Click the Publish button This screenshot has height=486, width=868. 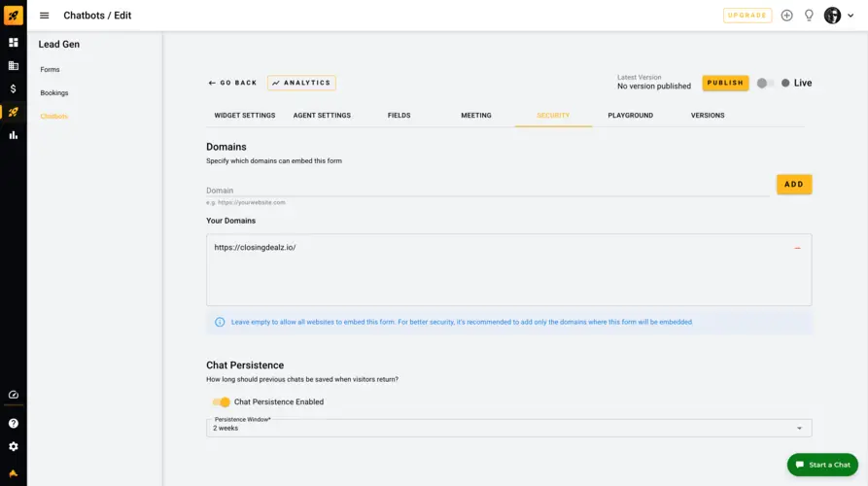pyautogui.click(x=725, y=83)
